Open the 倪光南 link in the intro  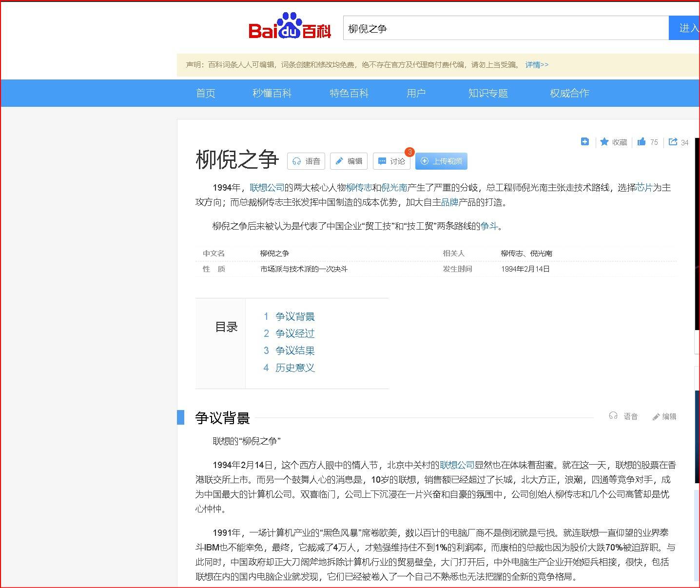click(x=394, y=188)
